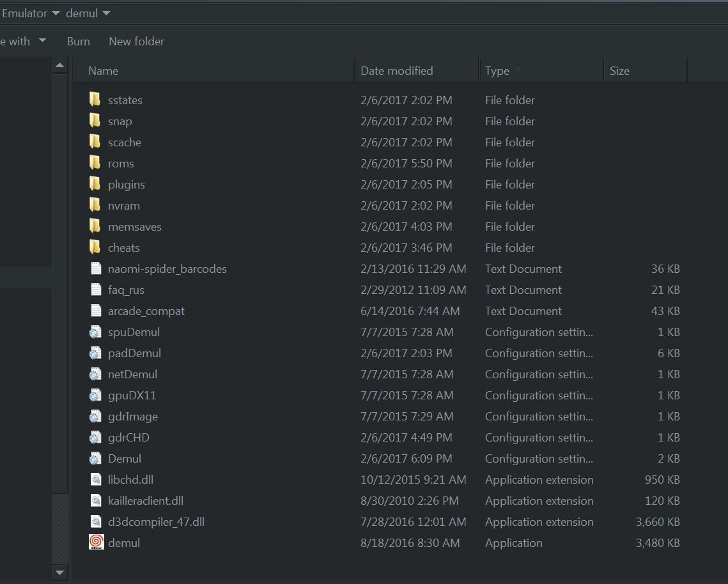Sort files by Size column header
The height and width of the screenshot is (584, 728).
point(646,70)
